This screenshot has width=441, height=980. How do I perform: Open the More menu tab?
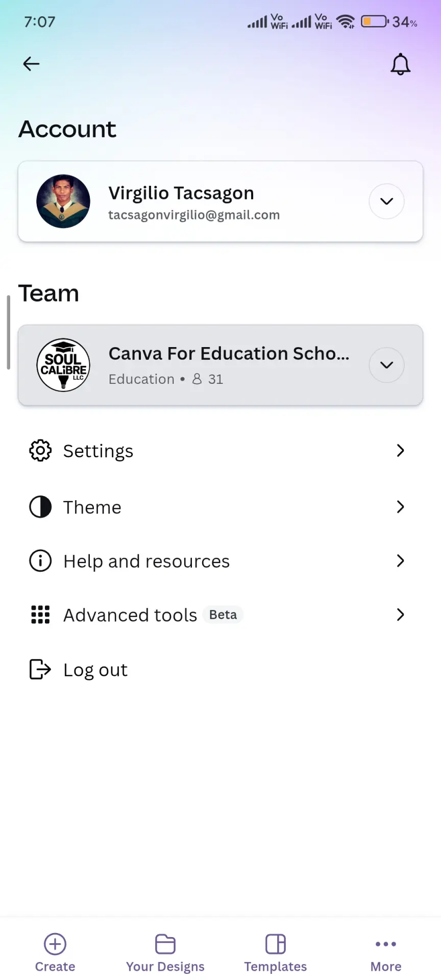(386, 953)
